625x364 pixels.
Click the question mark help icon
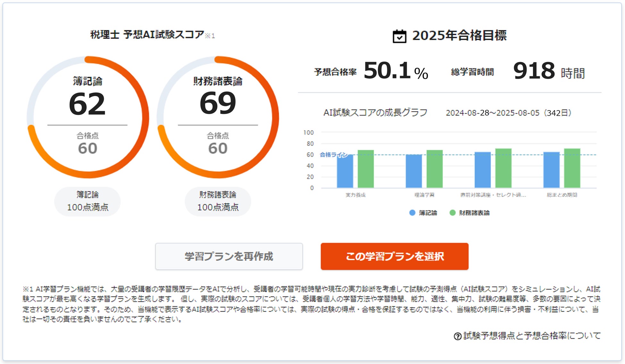point(457,336)
